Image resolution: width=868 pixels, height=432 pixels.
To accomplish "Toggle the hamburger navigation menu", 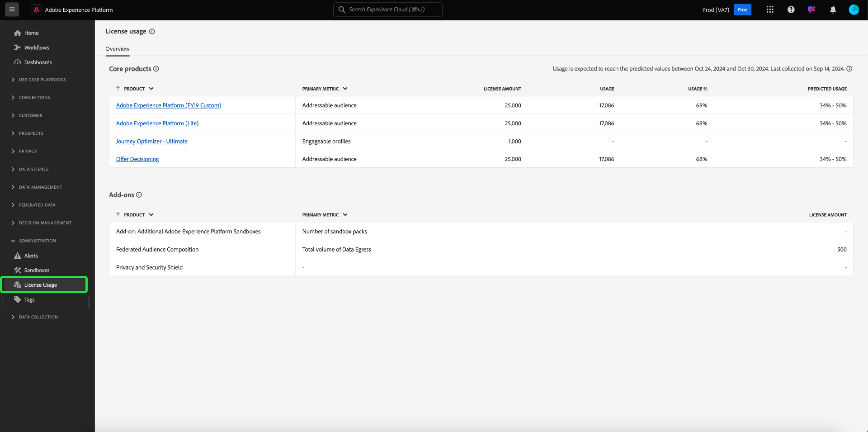I will (x=12, y=9).
